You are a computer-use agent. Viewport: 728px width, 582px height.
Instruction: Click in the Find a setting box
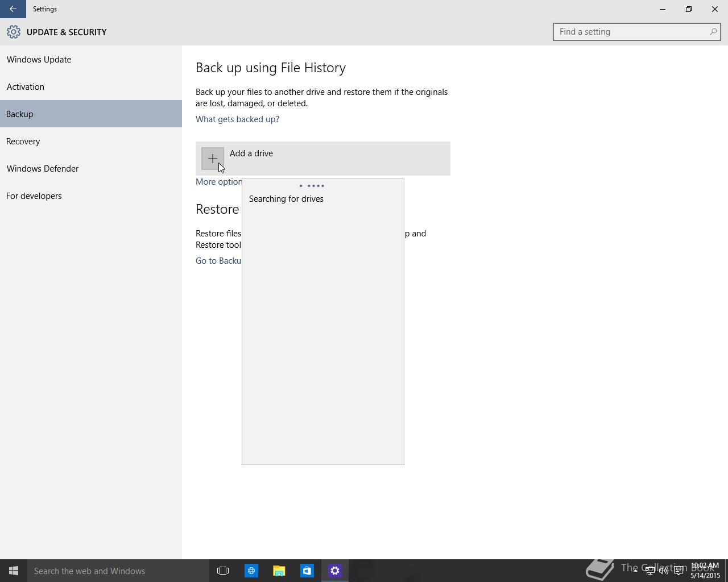[x=636, y=32]
